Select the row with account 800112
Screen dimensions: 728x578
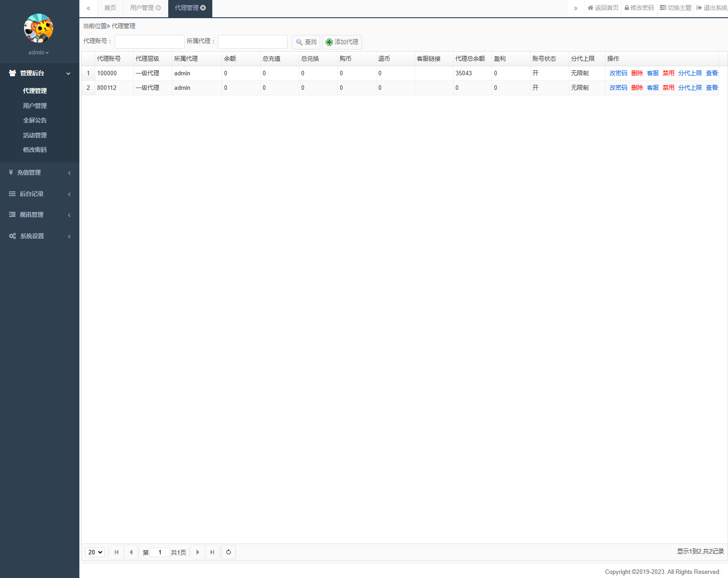click(400, 88)
